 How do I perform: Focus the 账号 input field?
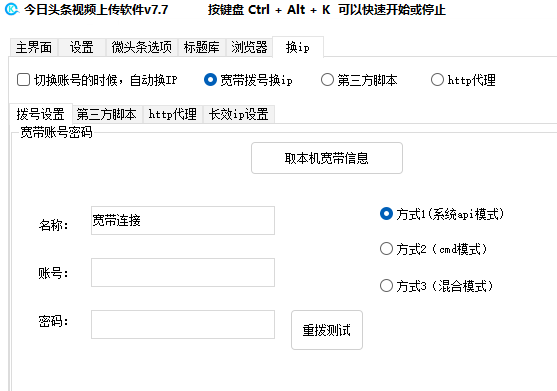click(183, 272)
